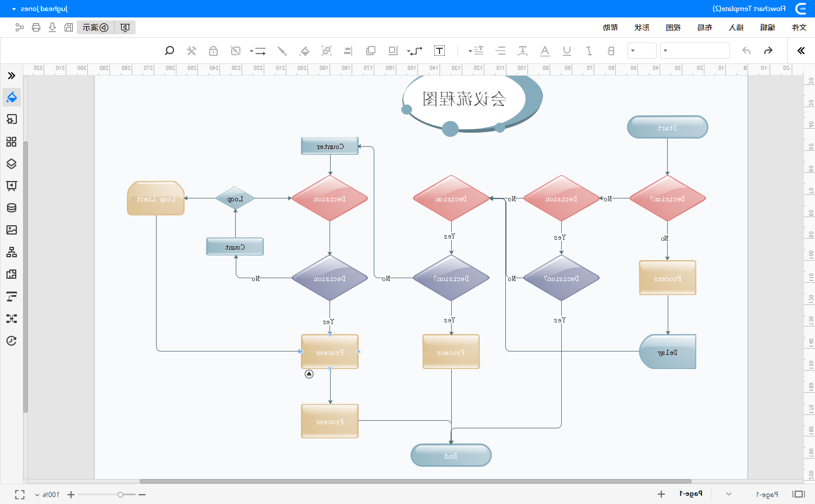The width and height of the screenshot is (815, 504).
Task: Toggle italic formatting
Action: click(589, 51)
